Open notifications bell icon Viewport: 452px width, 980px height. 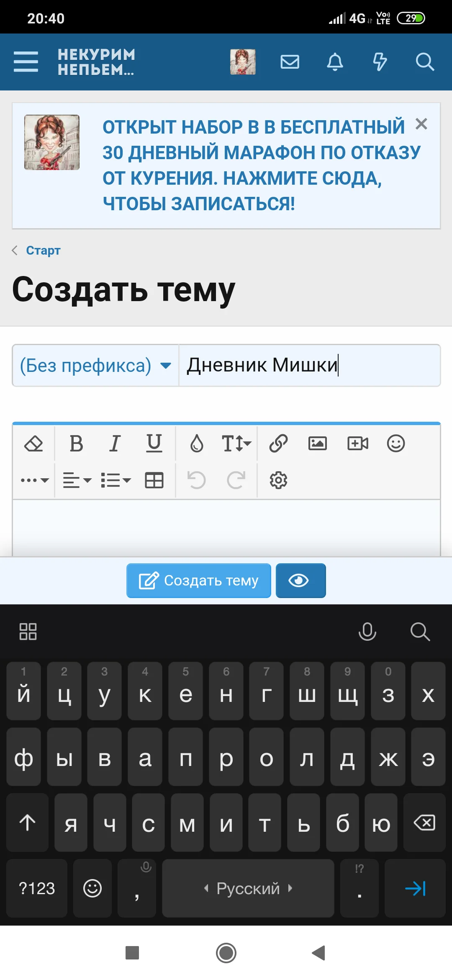pos(335,62)
